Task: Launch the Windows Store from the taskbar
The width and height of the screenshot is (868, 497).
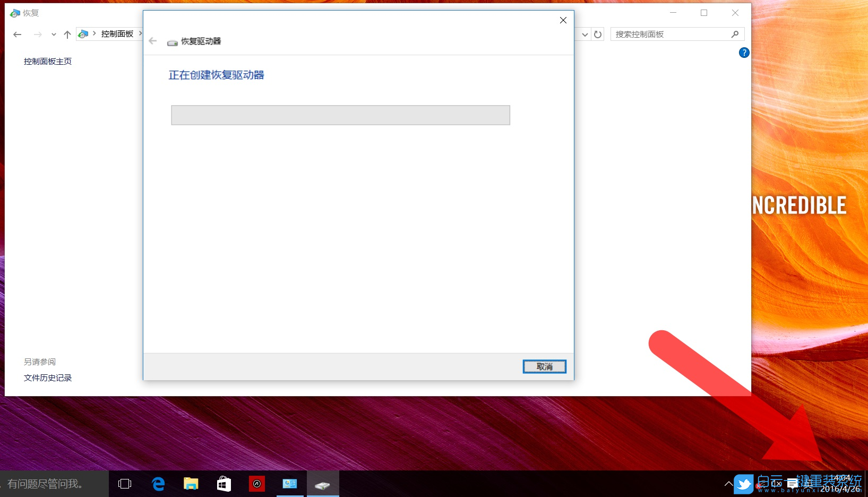Action: pyautogui.click(x=224, y=484)
